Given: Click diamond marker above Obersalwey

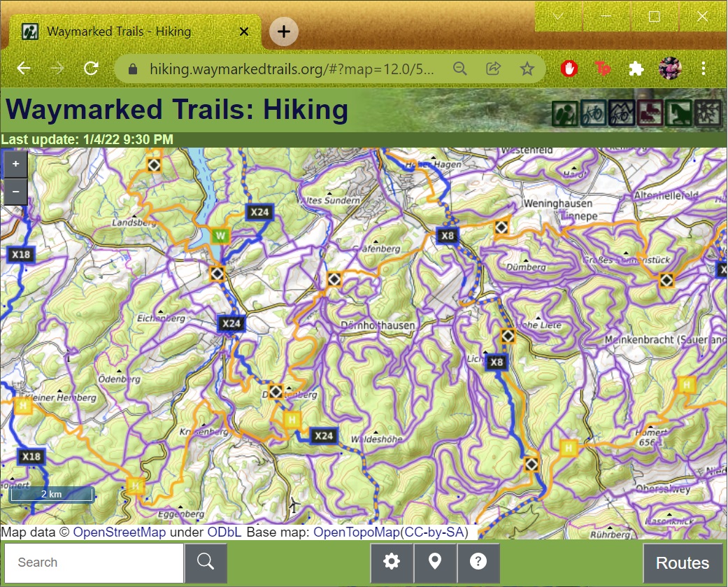Looking at the screenshot, I should 531,464.
